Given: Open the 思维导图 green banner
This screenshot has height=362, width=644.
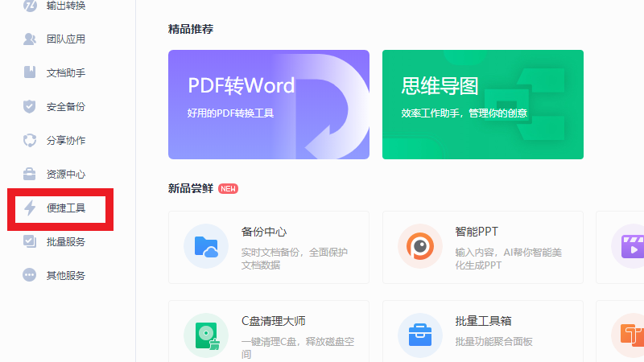Looking at the screenshot, I should point(482,105).
